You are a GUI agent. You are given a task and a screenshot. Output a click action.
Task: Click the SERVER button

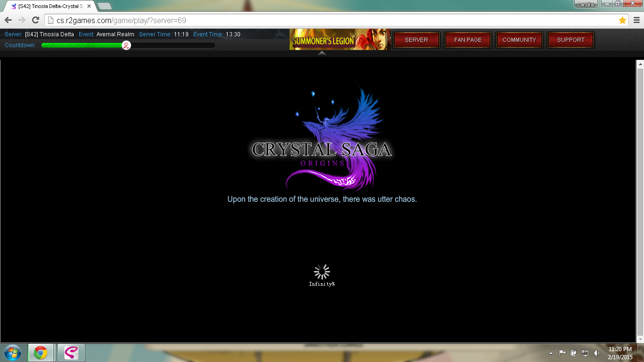[x=416, y=40]
